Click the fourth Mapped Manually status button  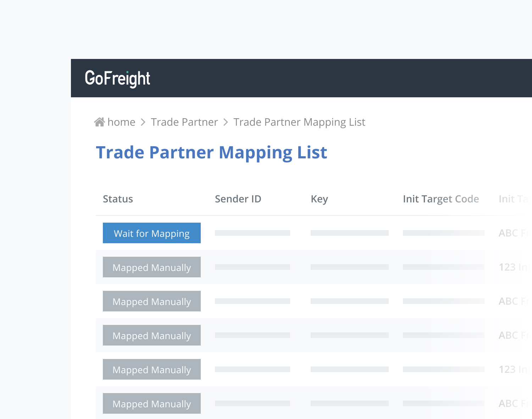(x=152, y=369)
